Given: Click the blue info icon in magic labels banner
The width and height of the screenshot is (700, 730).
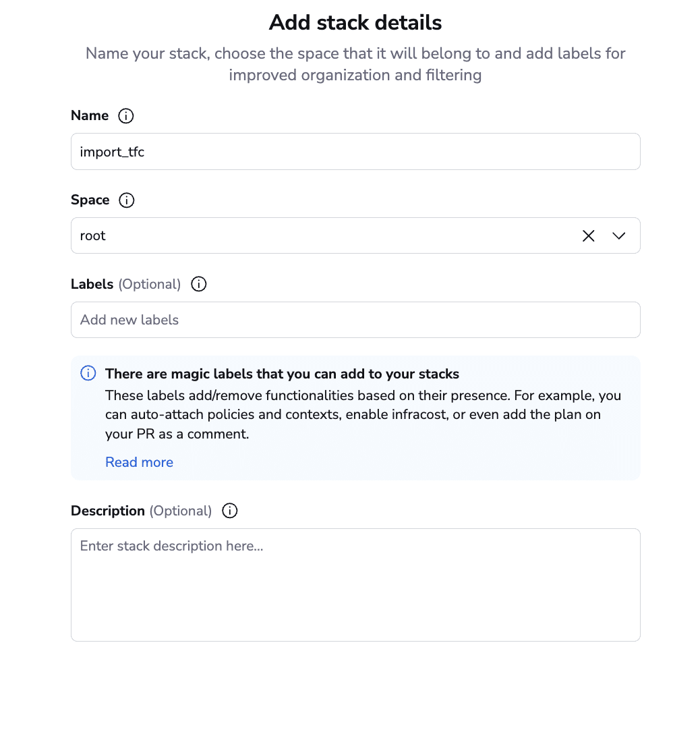Looking at the screenshot, I should [88, 374].
